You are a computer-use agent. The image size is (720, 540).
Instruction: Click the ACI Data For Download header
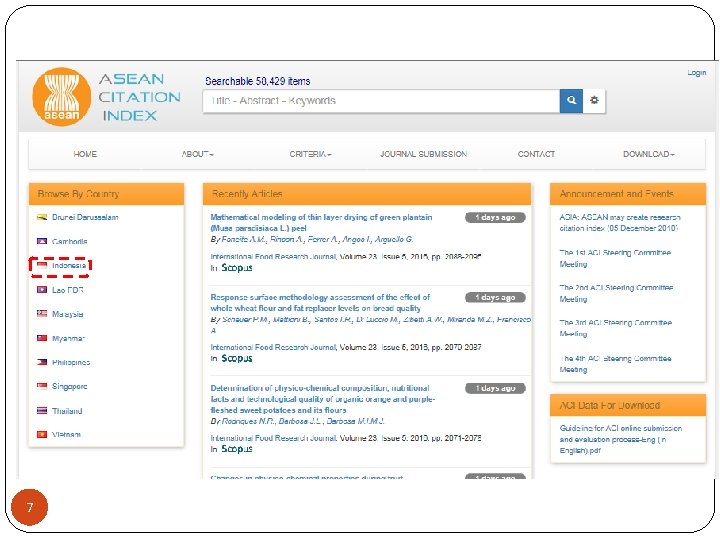628,405
